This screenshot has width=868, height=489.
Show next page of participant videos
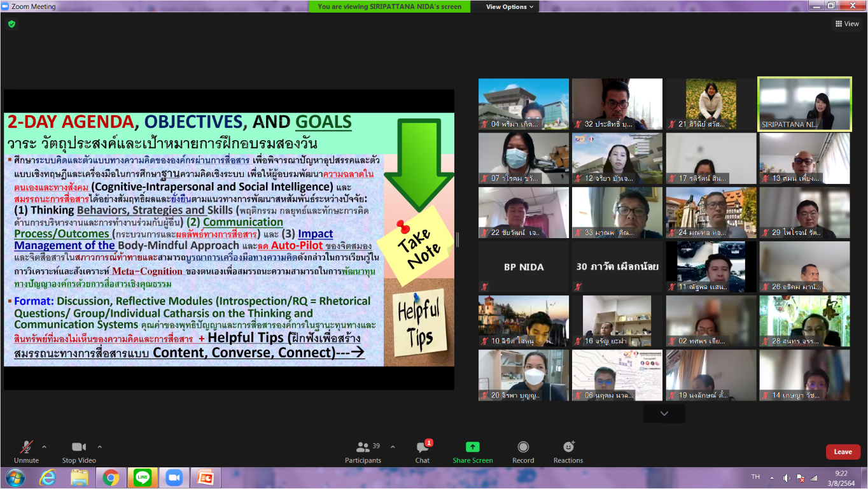[x=664, y=414]
